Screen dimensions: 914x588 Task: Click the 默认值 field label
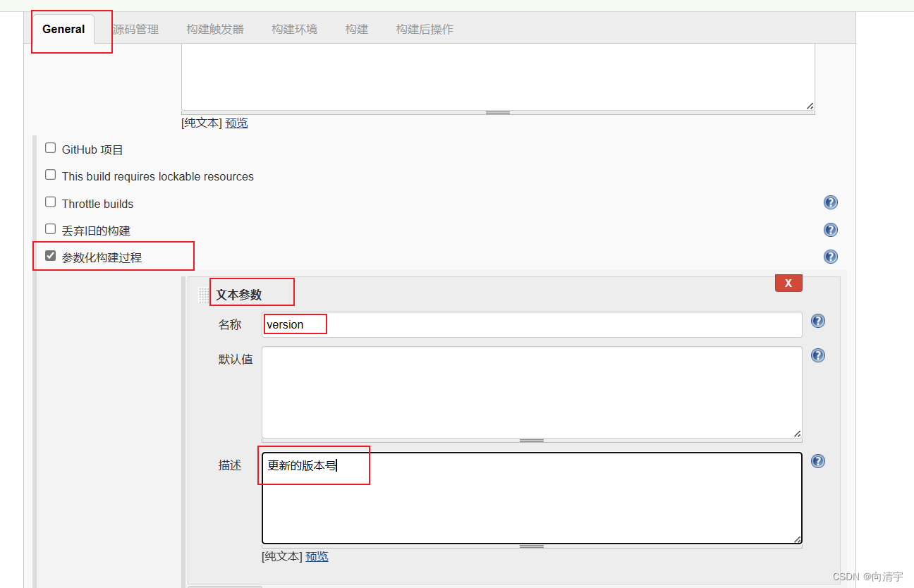coord(236,359)
